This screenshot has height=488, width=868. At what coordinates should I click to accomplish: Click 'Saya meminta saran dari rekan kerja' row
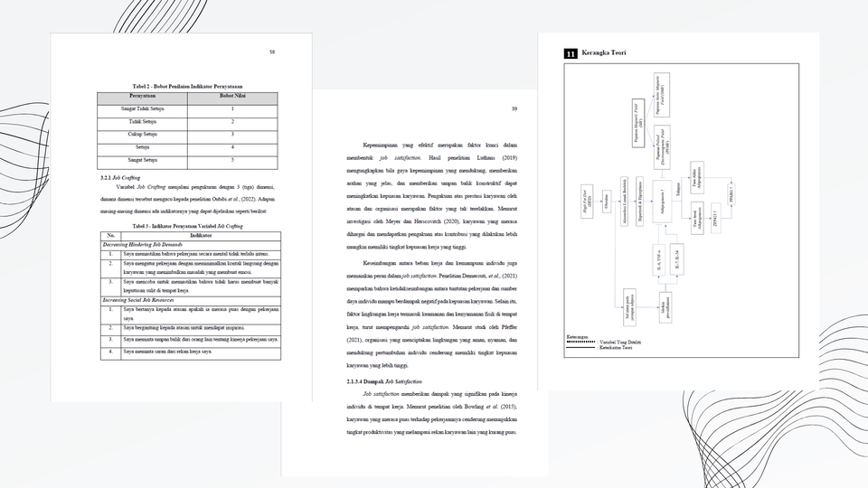click(x=191, y=352)
